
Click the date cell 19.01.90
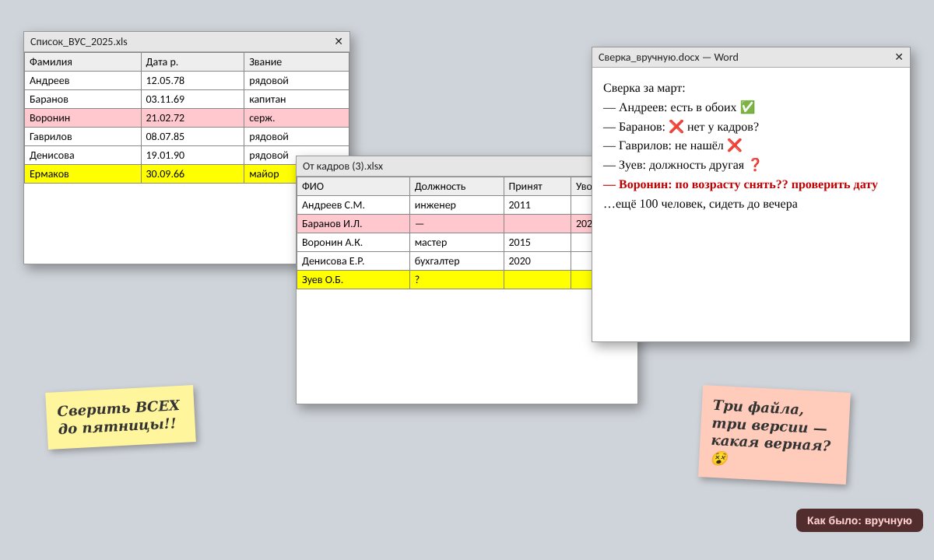click(x=193, y=156)
